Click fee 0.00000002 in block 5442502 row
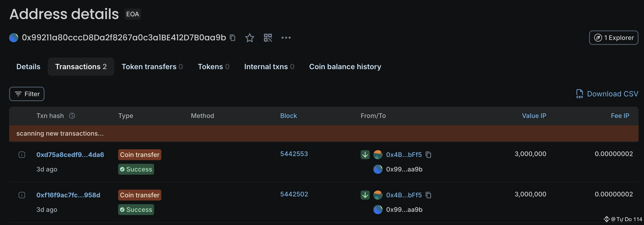This screenshot has height=225, width=644. coord(614,194)
